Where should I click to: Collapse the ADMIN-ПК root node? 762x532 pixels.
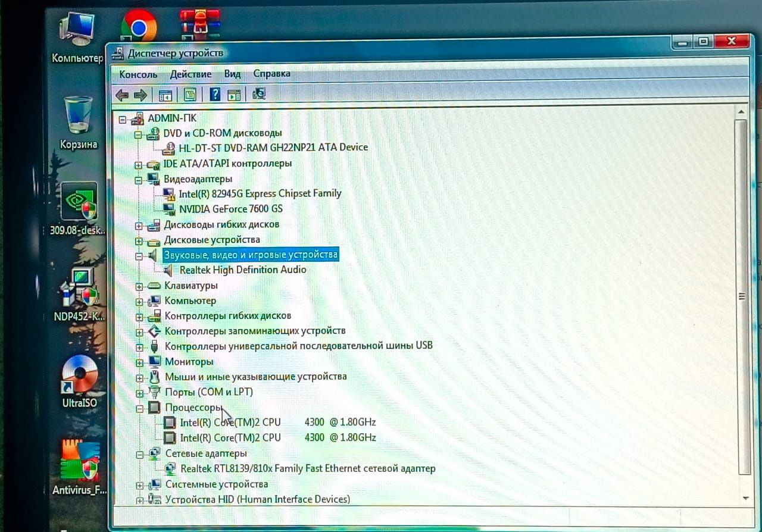(x=123, y=119)
